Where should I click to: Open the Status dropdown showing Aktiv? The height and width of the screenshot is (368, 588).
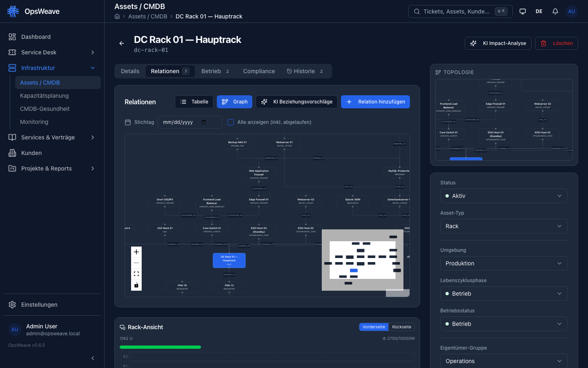tap(504, 196)
